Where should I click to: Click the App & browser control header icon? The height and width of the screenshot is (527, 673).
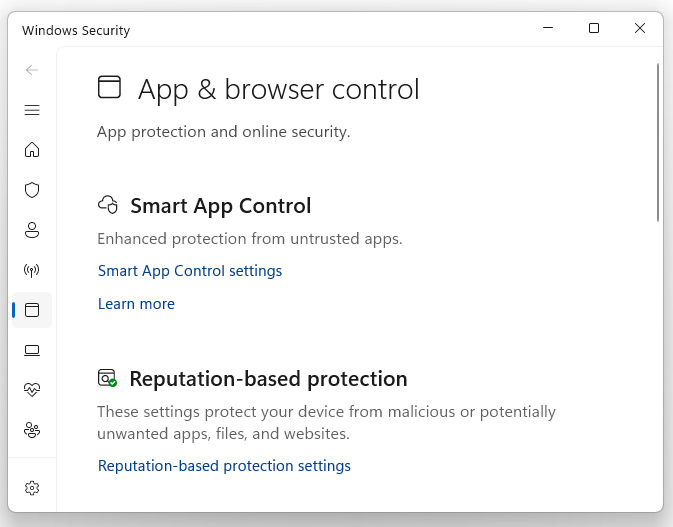pos(109,87)
